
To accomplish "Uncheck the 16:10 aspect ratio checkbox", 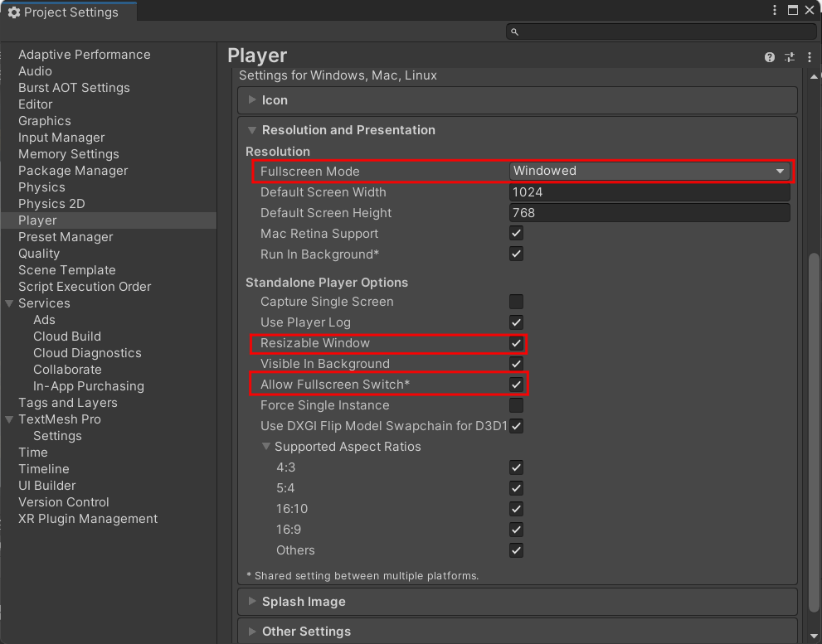I will click(x=517, y=509).
